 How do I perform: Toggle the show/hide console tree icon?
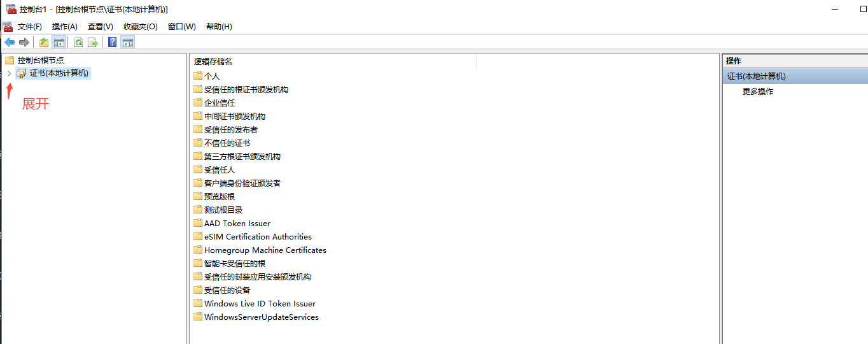click(x=59, y=43)
